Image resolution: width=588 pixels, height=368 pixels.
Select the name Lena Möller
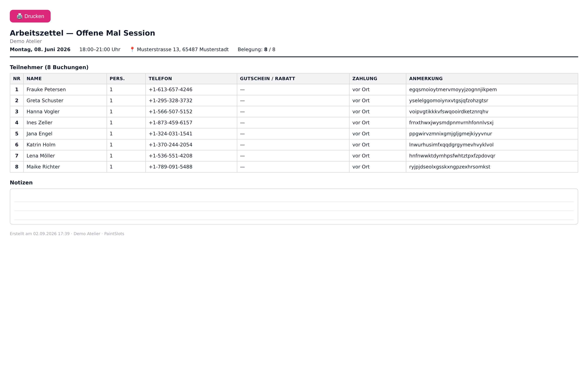point(41,156)
